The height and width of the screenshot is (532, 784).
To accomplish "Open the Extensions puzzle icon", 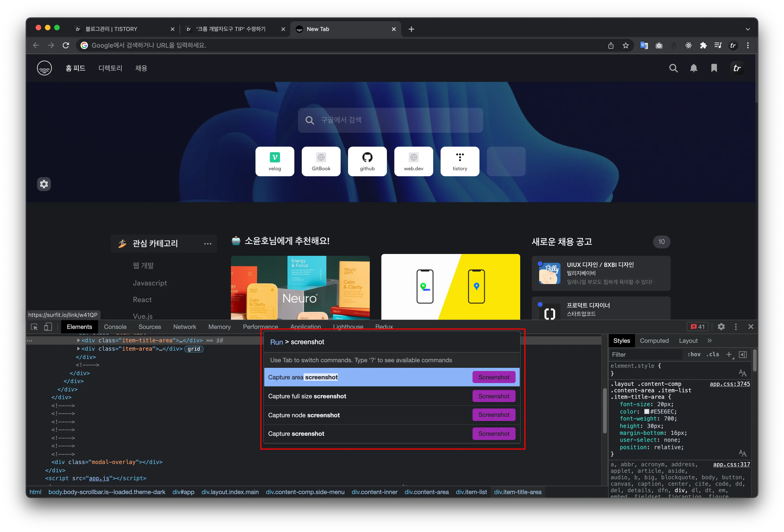I will (703, 46).
